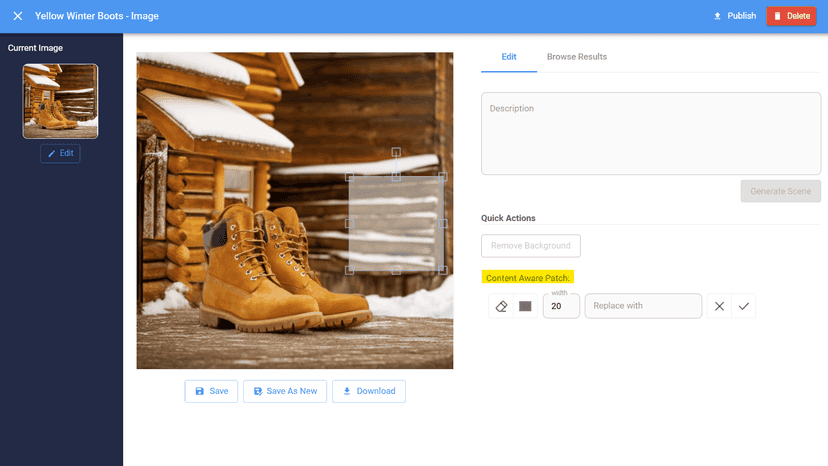
Task: Save the image with Save button
Action: tap(211, 391)
